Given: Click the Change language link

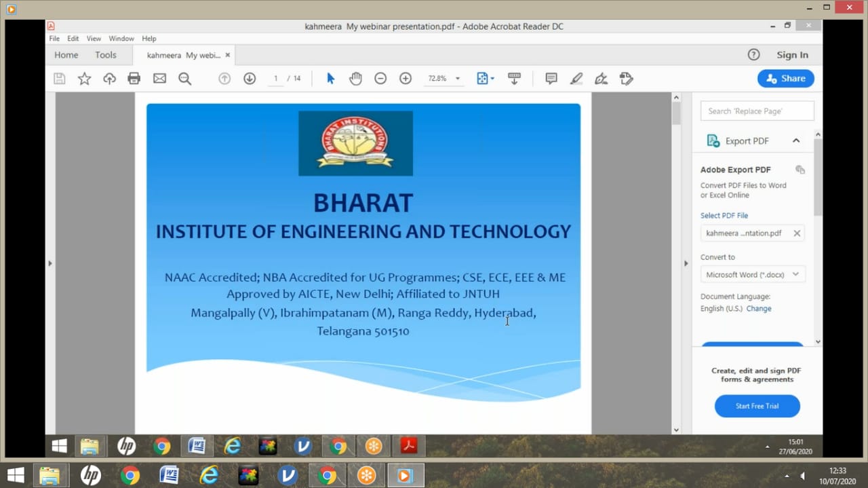Looking at the screenshot, I should click(759, 308).
